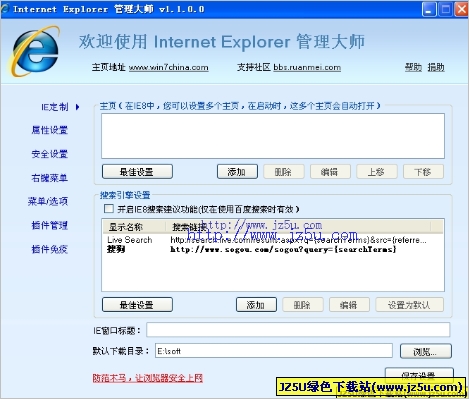The width and height of the screenshot is (469, 399).
Task: Click the title bar IE icon
Action: pyautogui.click(x=5, y=9)
